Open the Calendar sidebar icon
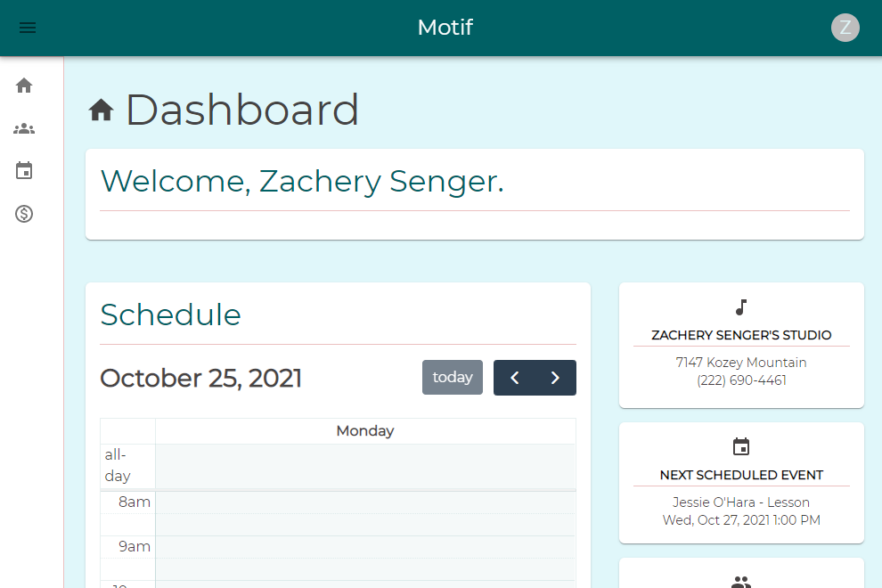Viewport: 882px width, 588px height. (x=24, y=171)
